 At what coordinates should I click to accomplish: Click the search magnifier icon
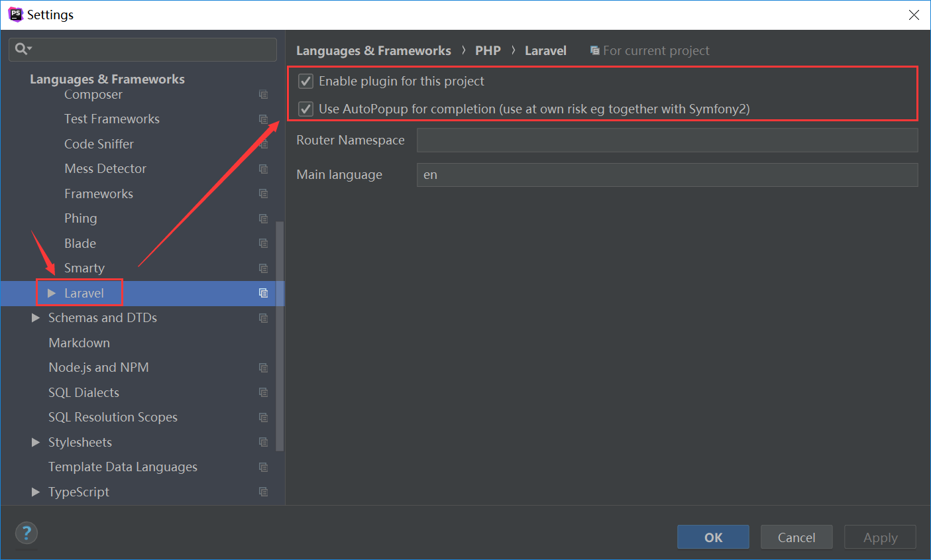click(x=21, y=49)
